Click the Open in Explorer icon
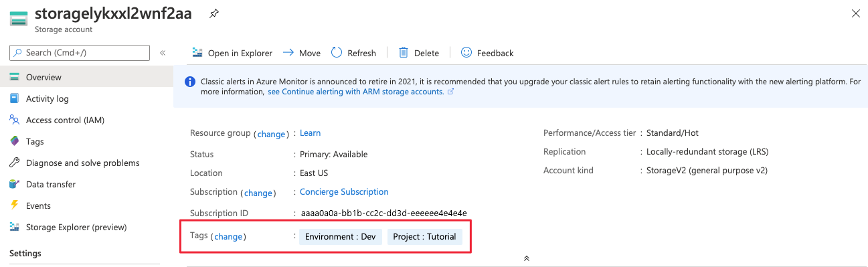The width and height of the screenshot is (868, 267). 197,52
